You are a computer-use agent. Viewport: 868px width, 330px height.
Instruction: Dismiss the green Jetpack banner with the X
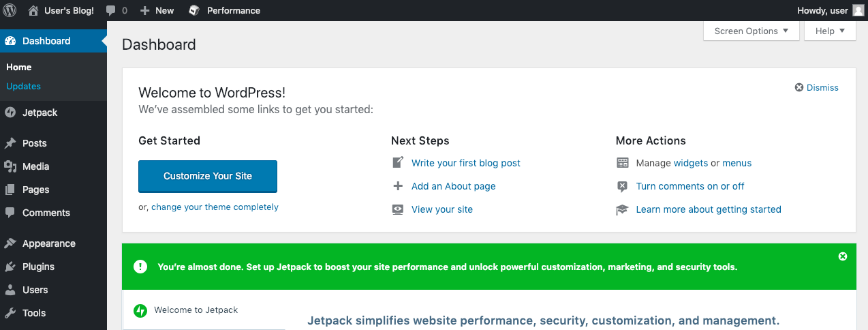[843, 256]
